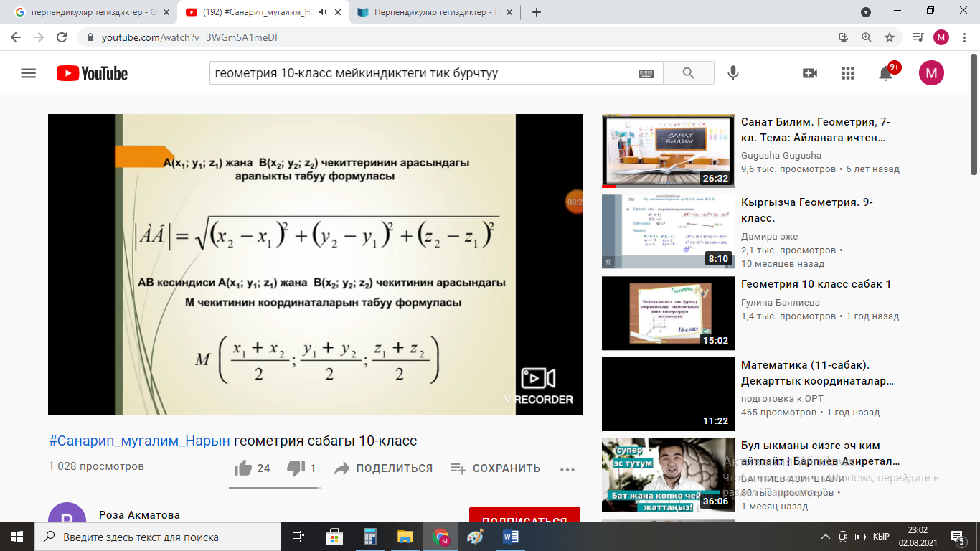The width and height of the screenshot is (980, 551).
Task: Open the Санат Билим Геометрия 7-кл thumbnail
Action: (x=668, y=151)
